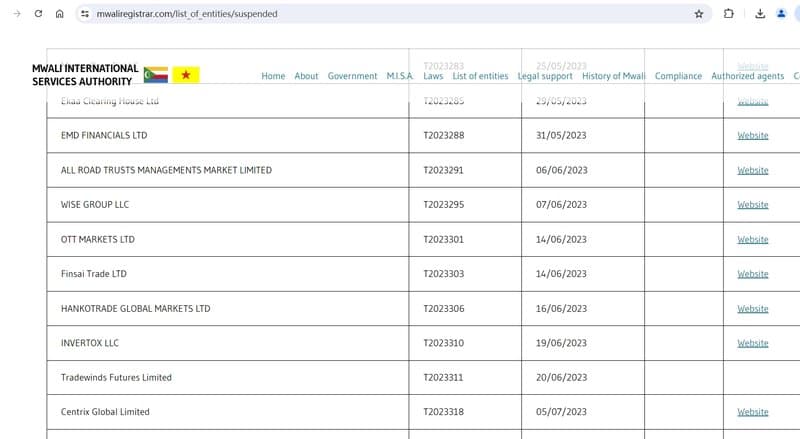The image size is (800, 439).
Task: Open the Compliance menu item
Action: (x=678, y=76)
